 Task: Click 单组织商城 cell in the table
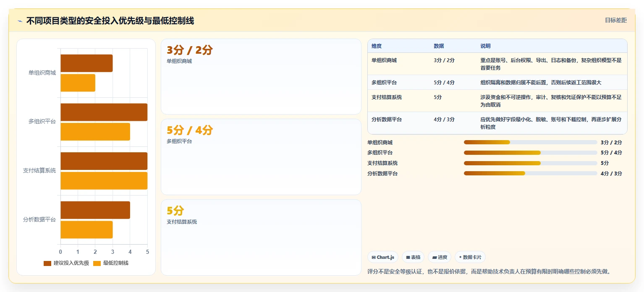384,60
